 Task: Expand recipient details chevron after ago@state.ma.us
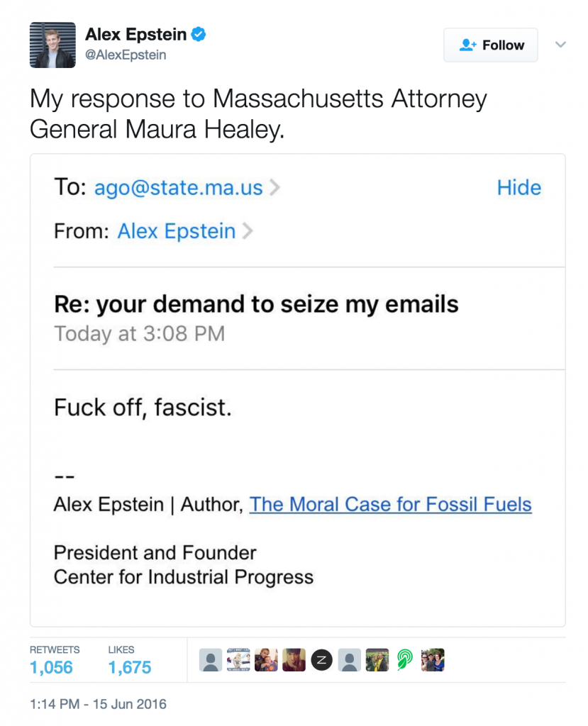coord(274,187)
